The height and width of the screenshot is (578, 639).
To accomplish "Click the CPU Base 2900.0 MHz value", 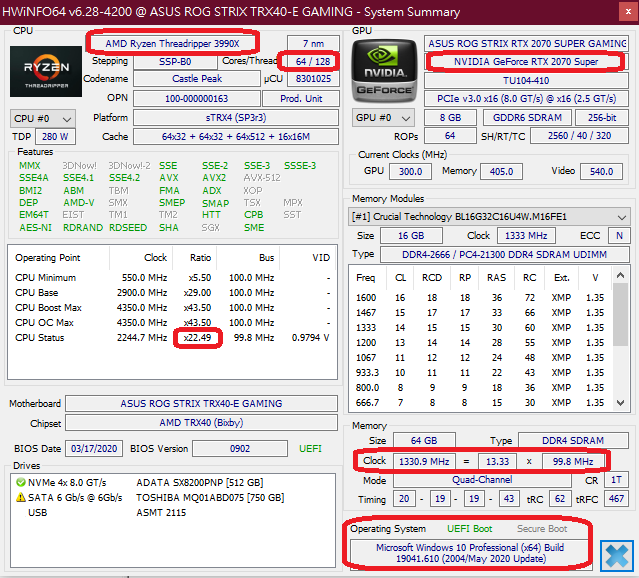I will coord(142,293).
